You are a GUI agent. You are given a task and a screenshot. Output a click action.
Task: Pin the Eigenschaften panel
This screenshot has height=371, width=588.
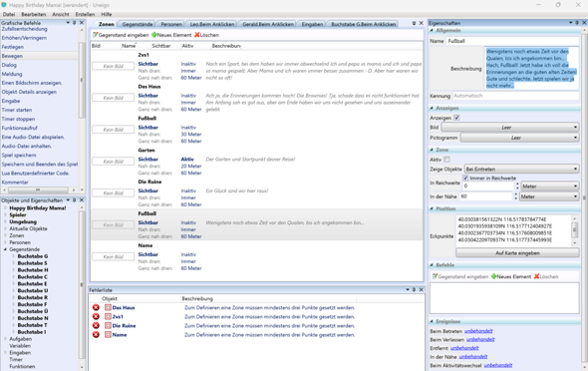pos(577,23)
